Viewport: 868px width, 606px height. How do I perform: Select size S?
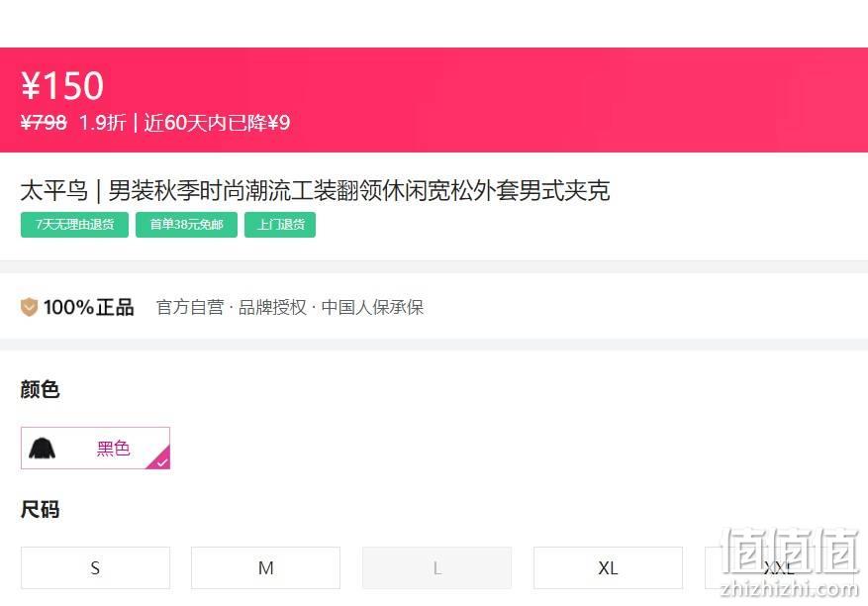(x=95, y=567)
